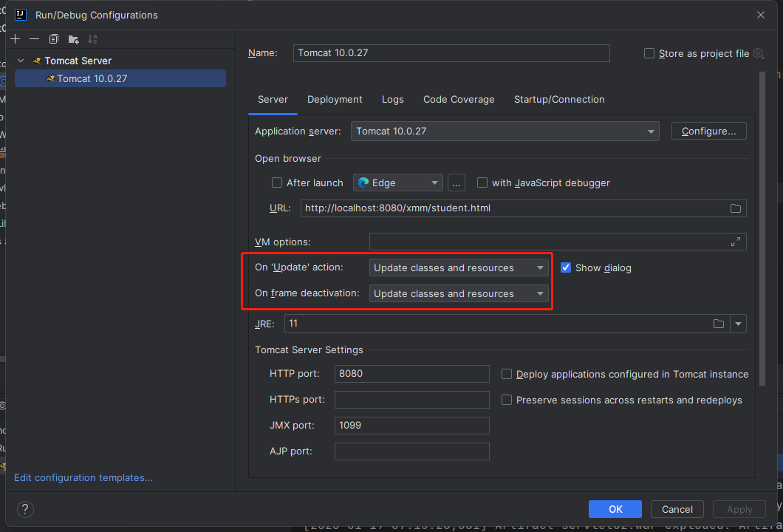This screenshot has height=532, width=783.
Task: Uncheck the Show dialog checkbox
Action: pos(566,267)
